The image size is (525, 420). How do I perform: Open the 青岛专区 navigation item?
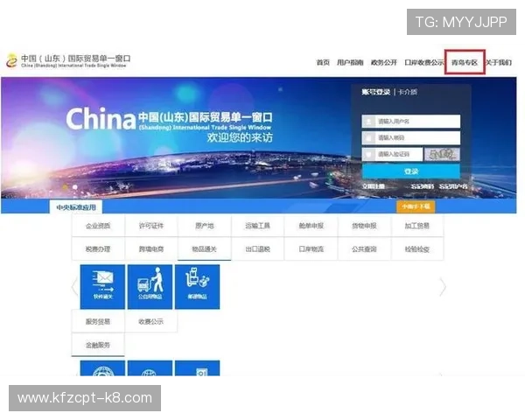tap(465, 62)
